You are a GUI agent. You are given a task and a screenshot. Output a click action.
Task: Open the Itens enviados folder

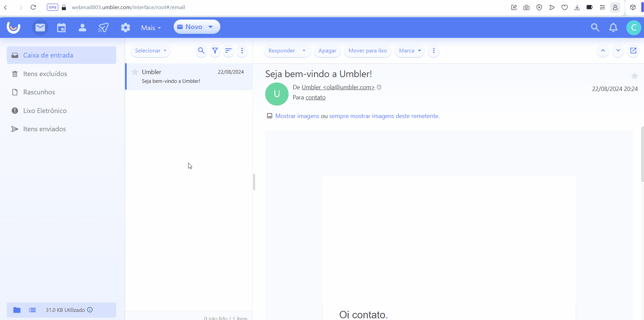point(61,129)
